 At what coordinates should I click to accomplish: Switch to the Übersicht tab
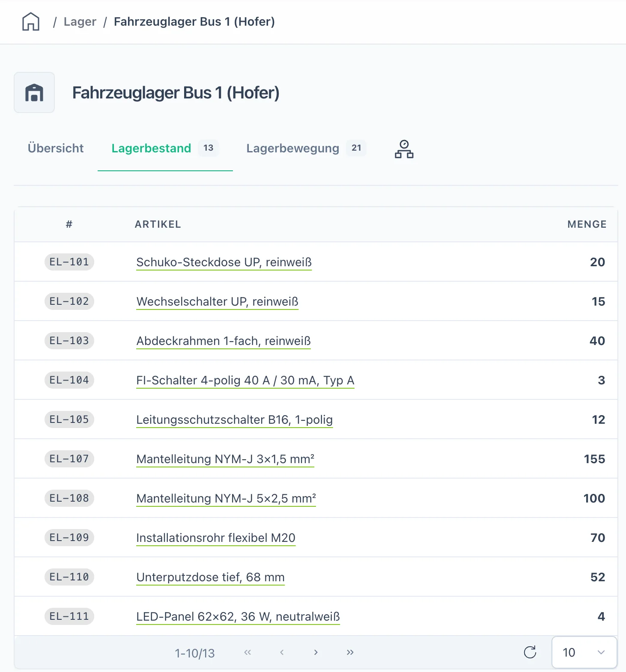[x=56, y=148]
